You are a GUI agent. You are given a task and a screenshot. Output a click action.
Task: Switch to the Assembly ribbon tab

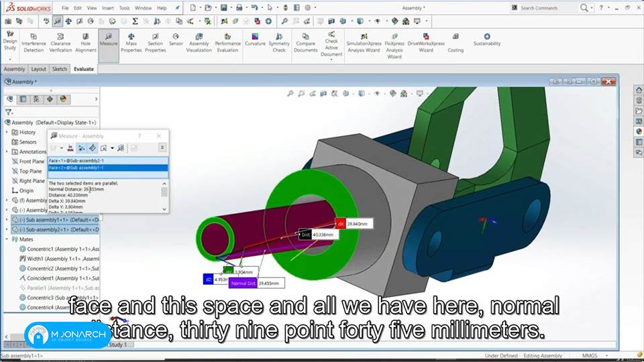pyautogui.click(x=14, y=69)
